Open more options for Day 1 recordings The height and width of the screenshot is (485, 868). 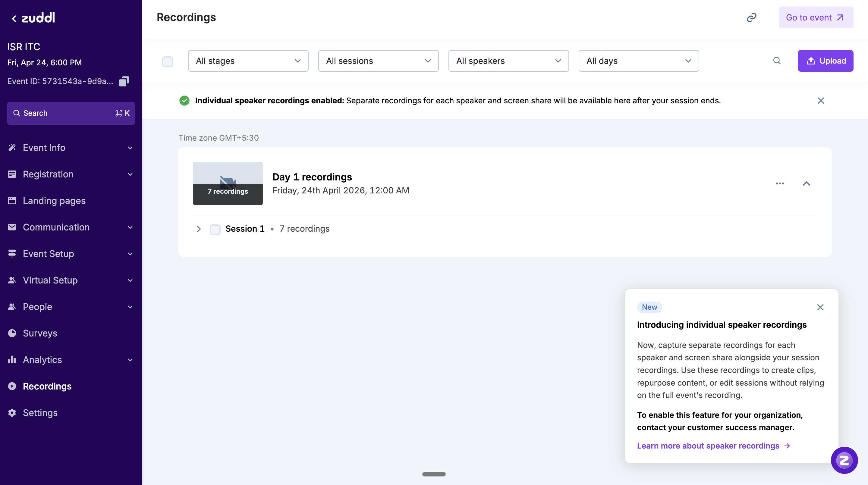pos(780,183)
